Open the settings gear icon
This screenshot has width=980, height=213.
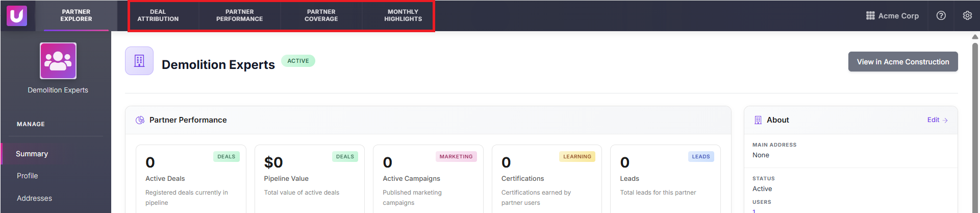point(967,16)
